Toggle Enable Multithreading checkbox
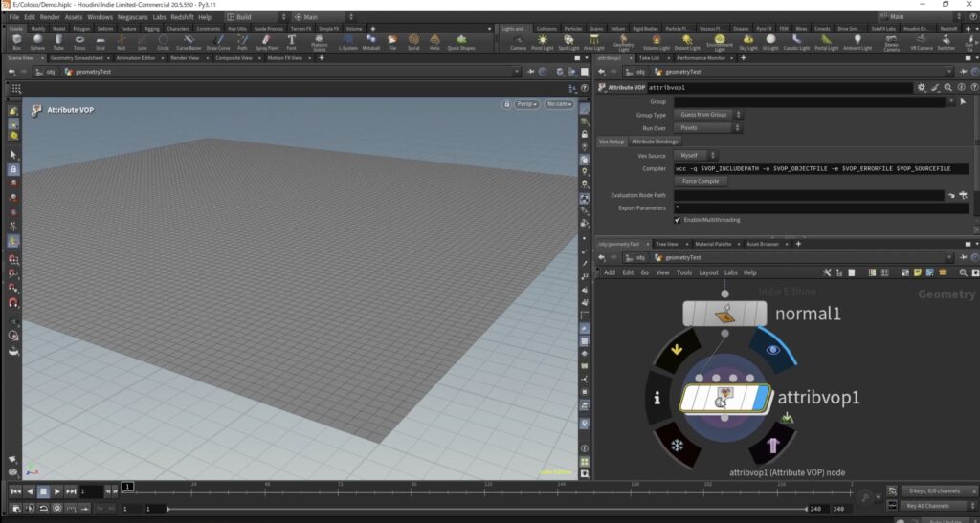 pyautogui.click(x=678, y=219)
